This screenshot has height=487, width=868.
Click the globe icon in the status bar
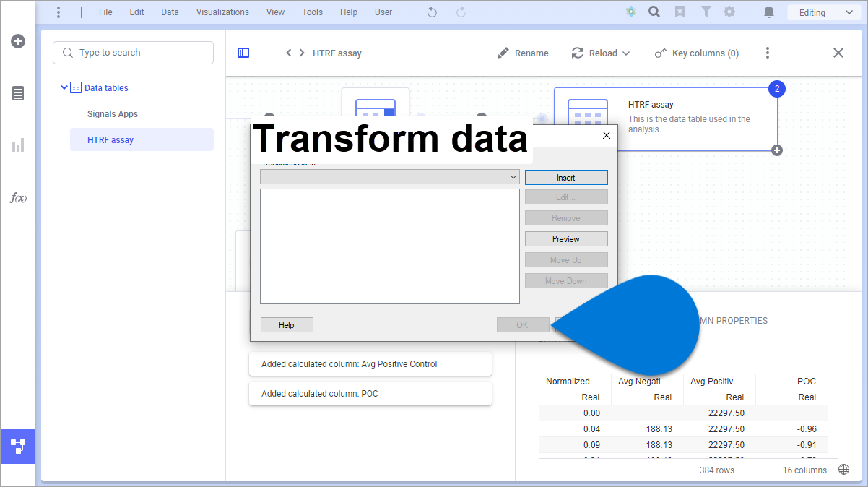point(844,470)
